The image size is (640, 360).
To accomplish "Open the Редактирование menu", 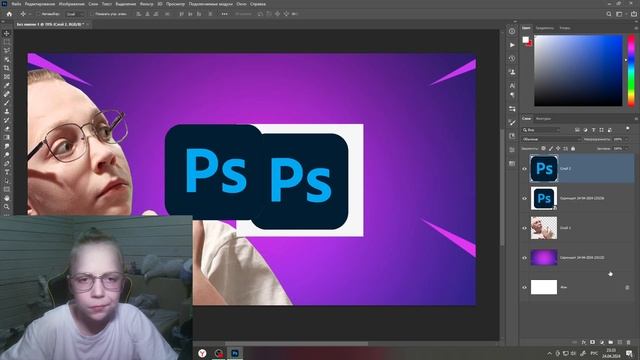I will click(40, 4).
